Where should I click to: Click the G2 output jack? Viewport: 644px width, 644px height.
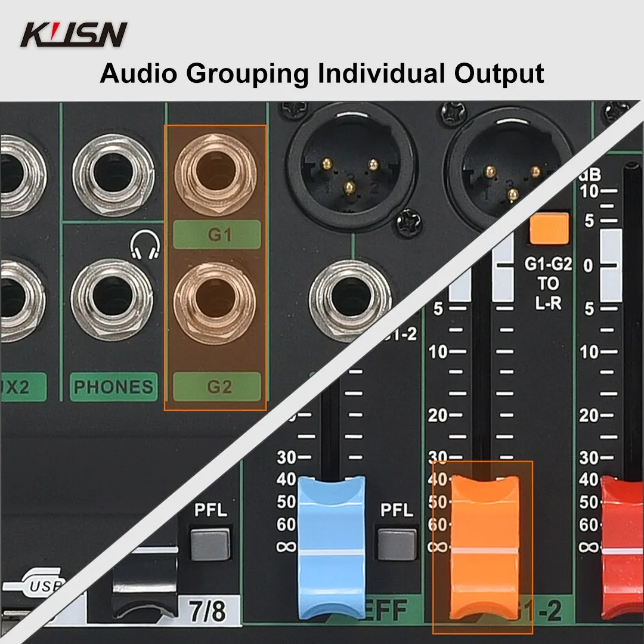pyautogui.click(x=215, y=303)
